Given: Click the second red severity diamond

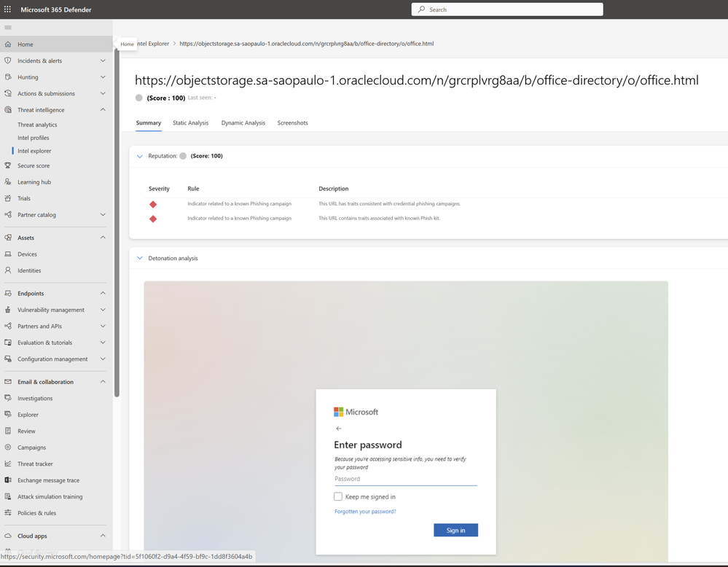Looking at the screenshot, I should (153, 219).
